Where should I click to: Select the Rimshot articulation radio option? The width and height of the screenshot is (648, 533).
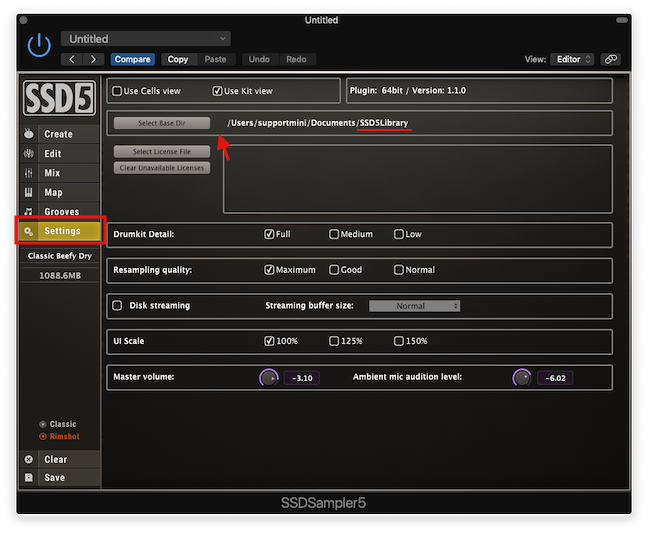[43, 436]
